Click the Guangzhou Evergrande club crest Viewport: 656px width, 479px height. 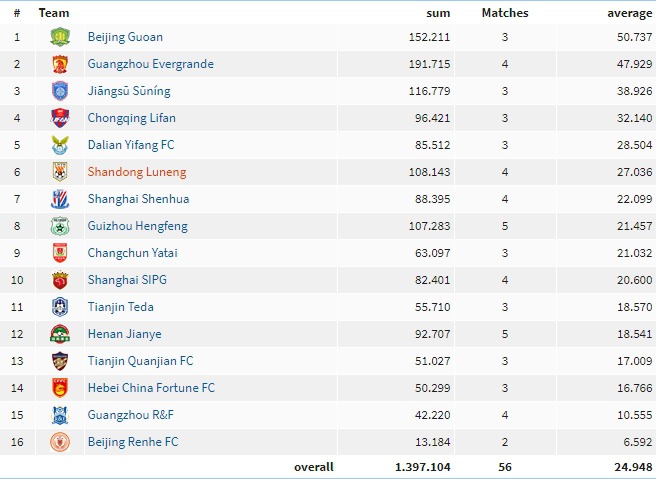(x=60, y=64)
